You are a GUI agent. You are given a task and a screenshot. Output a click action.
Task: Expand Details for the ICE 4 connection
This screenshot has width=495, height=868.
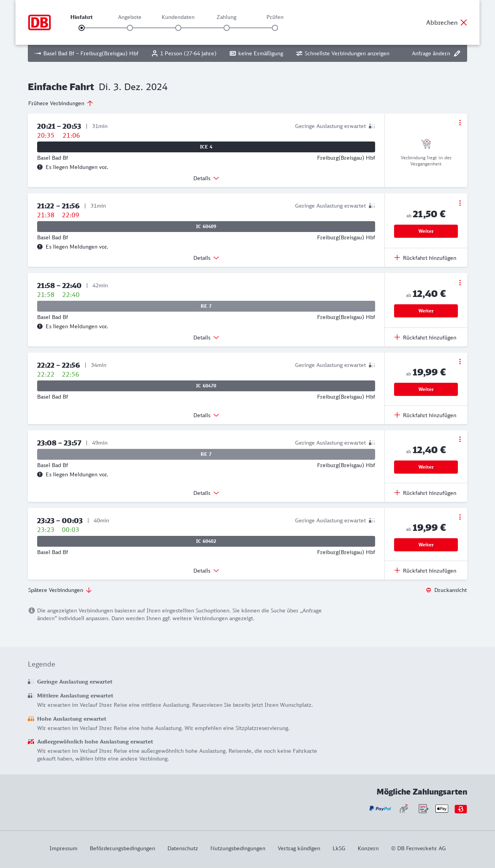point(206,178)
